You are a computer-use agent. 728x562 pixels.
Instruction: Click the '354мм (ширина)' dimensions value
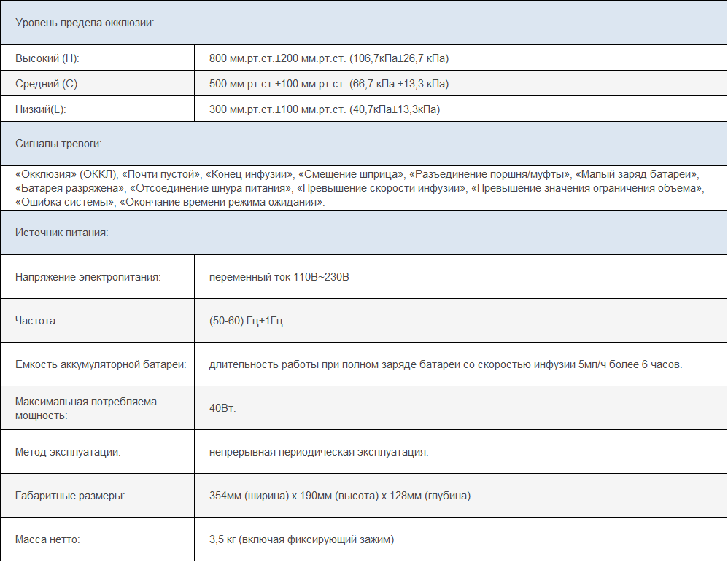coord(341,496)
